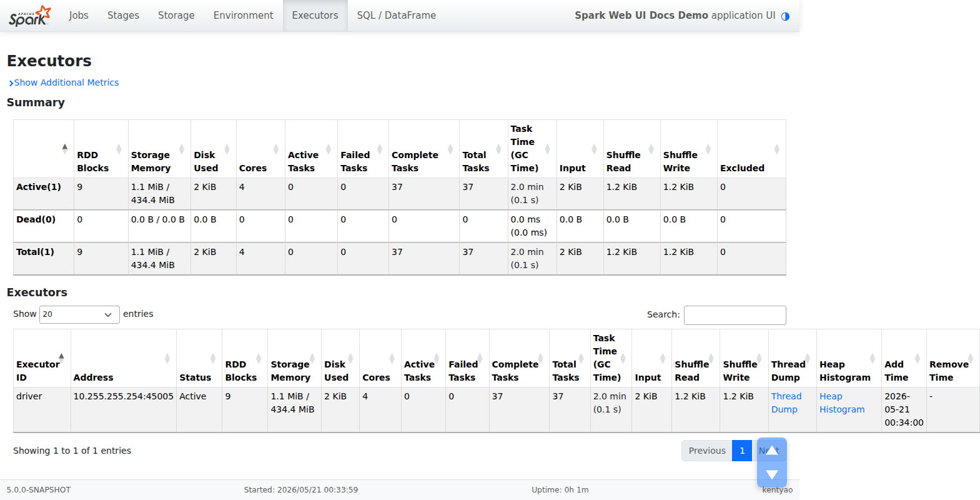Viewport: 980px width, 500px height.
Task: Sort Executors table by Remove Time
Action: tap(953, 358)
